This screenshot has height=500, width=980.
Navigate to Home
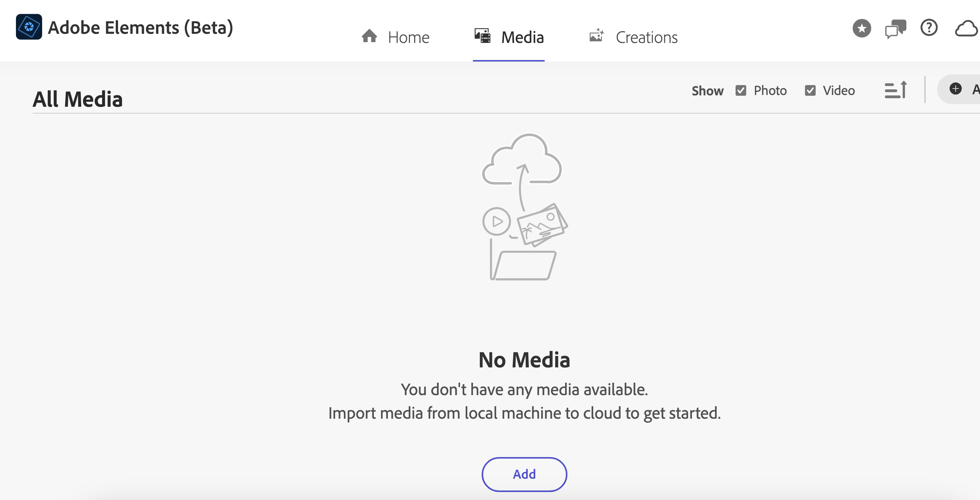coord(408,36)
